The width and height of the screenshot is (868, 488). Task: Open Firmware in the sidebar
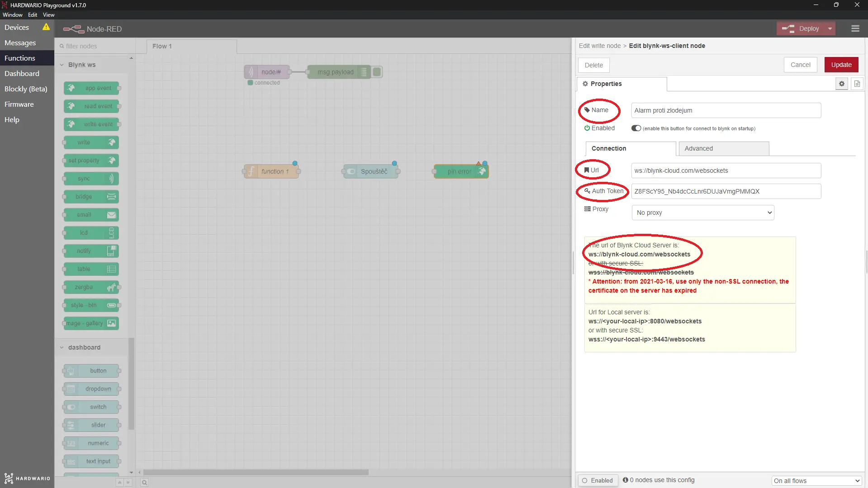coord(27,104)
